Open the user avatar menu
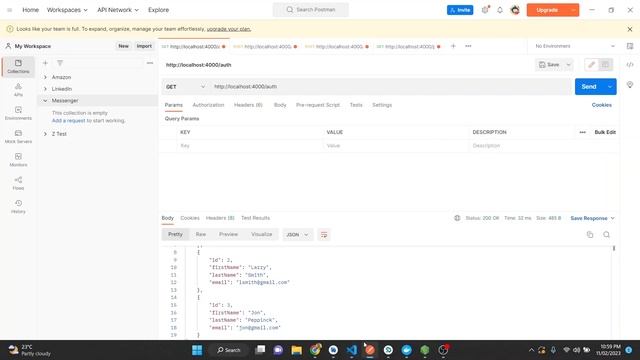 pyautogui.click(x=515, y=10)
